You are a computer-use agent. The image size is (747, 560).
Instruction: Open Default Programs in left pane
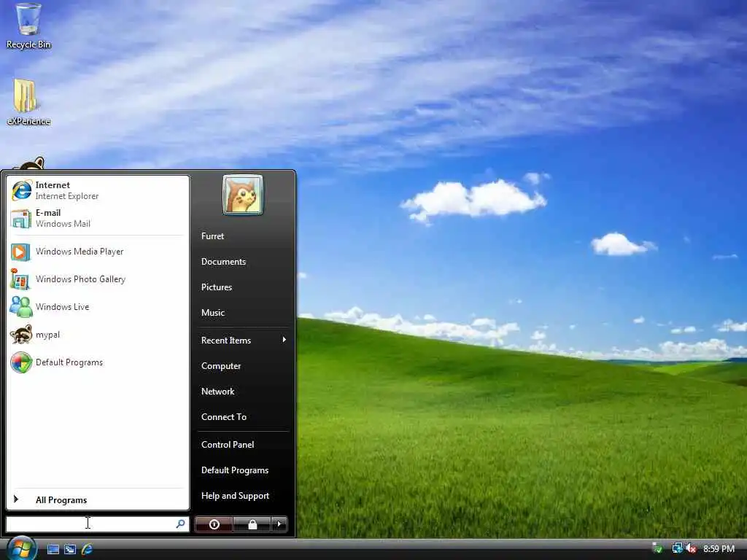tap(98, 362)
